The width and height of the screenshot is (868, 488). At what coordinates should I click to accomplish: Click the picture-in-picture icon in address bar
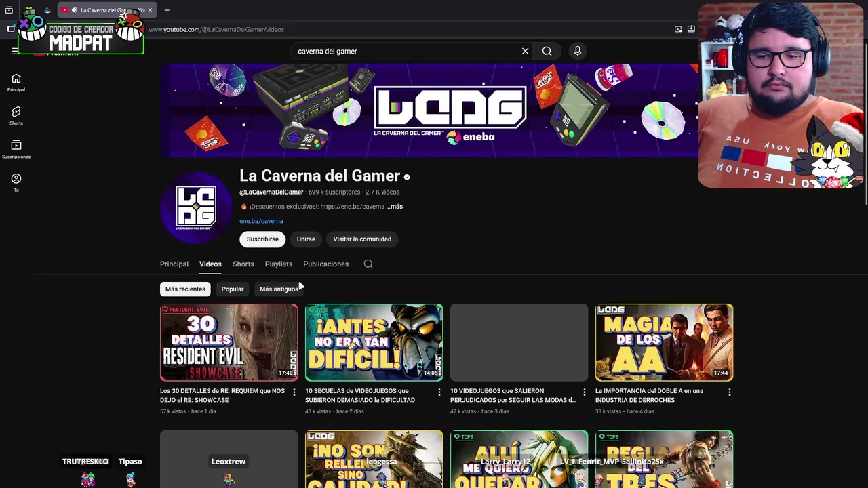[x=678, y=29]
